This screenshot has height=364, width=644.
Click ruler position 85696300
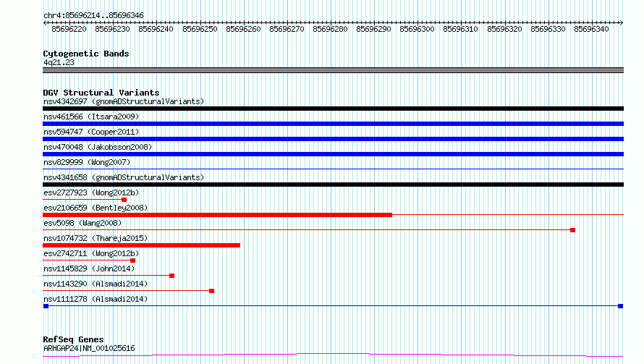(417, 29)
